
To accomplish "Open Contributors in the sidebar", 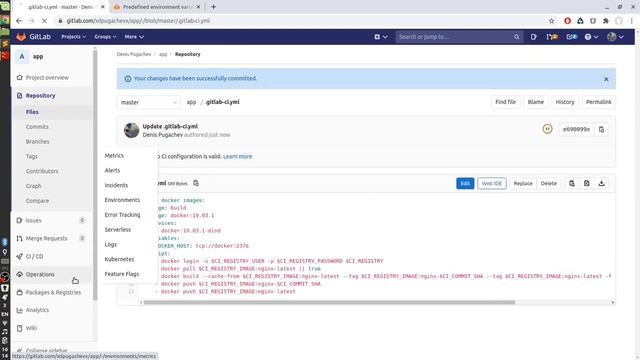I will pyautogui.click(x=42, y=171).
